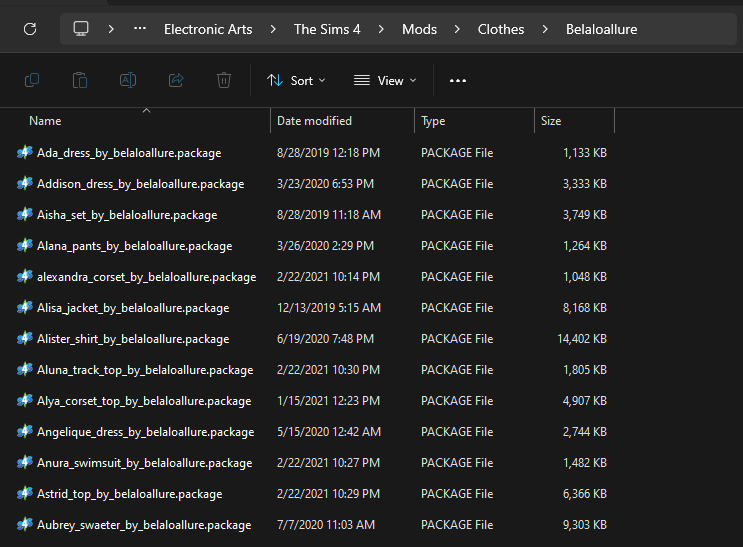Click the Rename toolbar icon
This screenshot has width=743, height=547.
click(x=128, y=80)
